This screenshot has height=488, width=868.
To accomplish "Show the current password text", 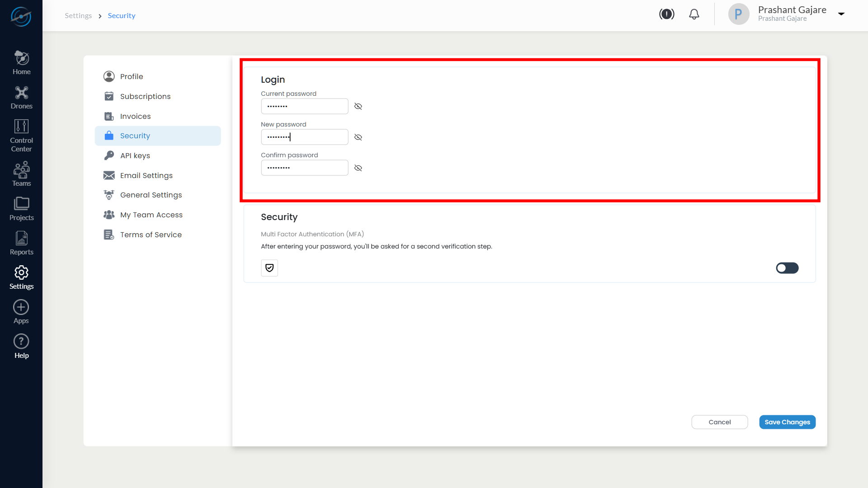I will click(358, 106).
